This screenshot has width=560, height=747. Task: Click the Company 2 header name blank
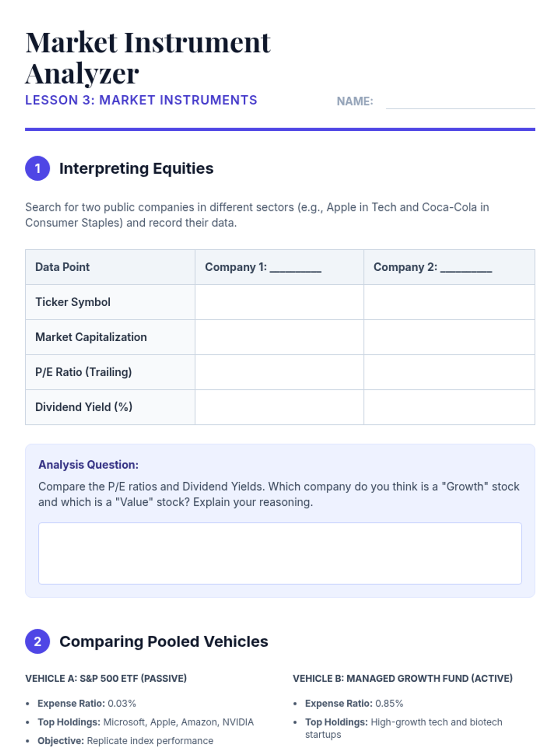466,268
